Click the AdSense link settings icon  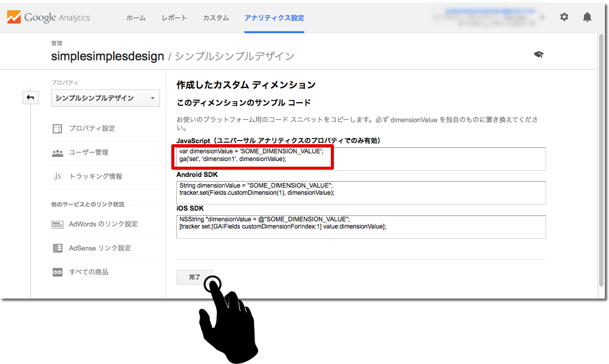57,248
